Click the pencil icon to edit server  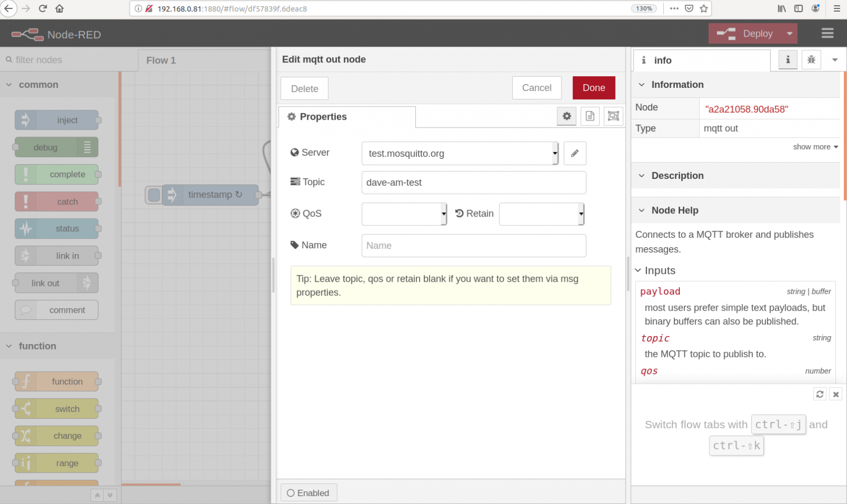pos(575,154)
